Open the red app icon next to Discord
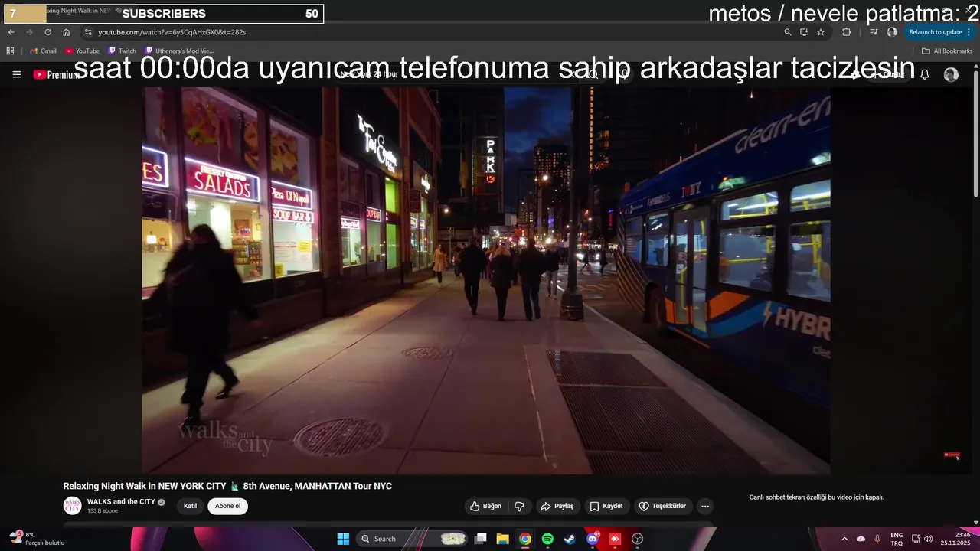 tap(614, 539)
